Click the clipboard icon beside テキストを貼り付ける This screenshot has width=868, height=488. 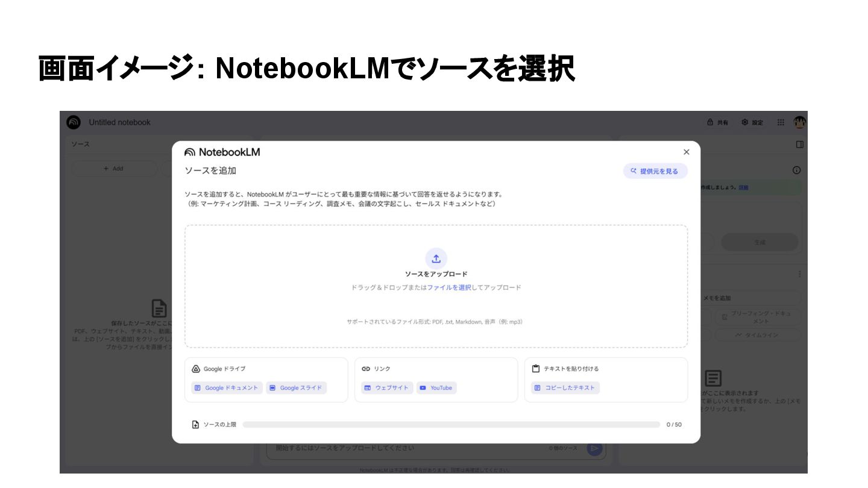[x=536, y=369]
